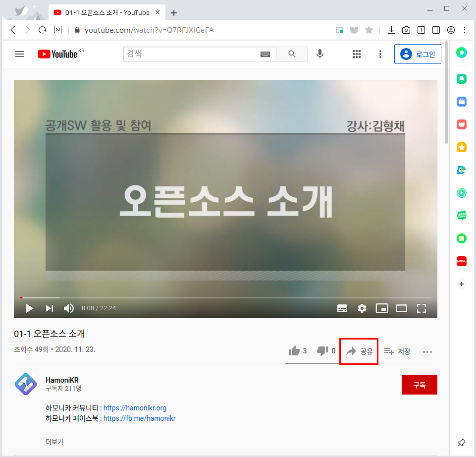This screenshot has width=476, height=457.
Task: Click the video progress bar
Action: (225, 297)
